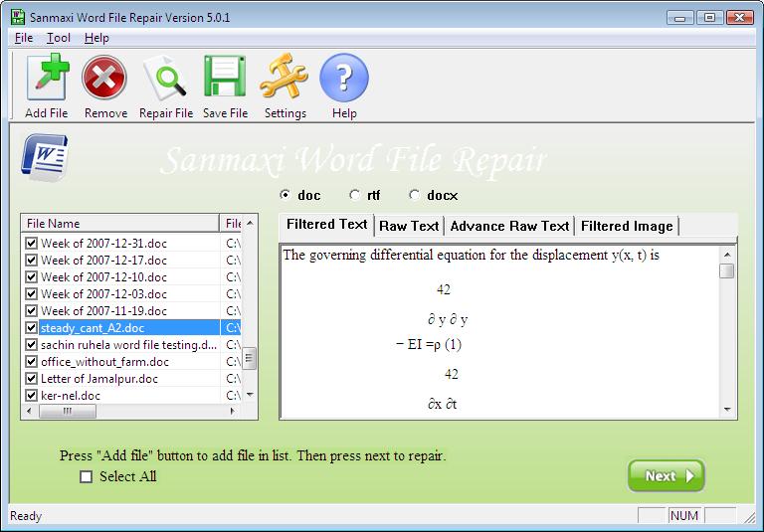Uncheck steady_cant_A2.doc checkbox
Viewport: 764px width, 532px height.
31,327
